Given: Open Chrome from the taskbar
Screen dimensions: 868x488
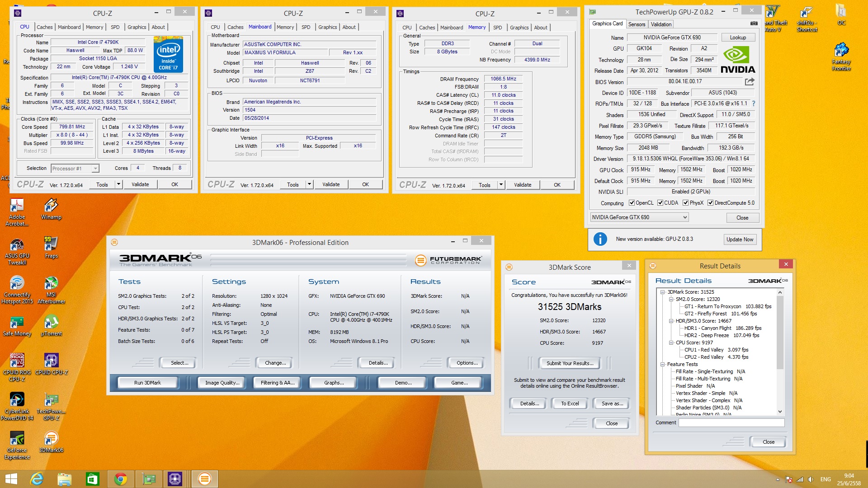Looking at the screenshot, I should click(120, 479).
